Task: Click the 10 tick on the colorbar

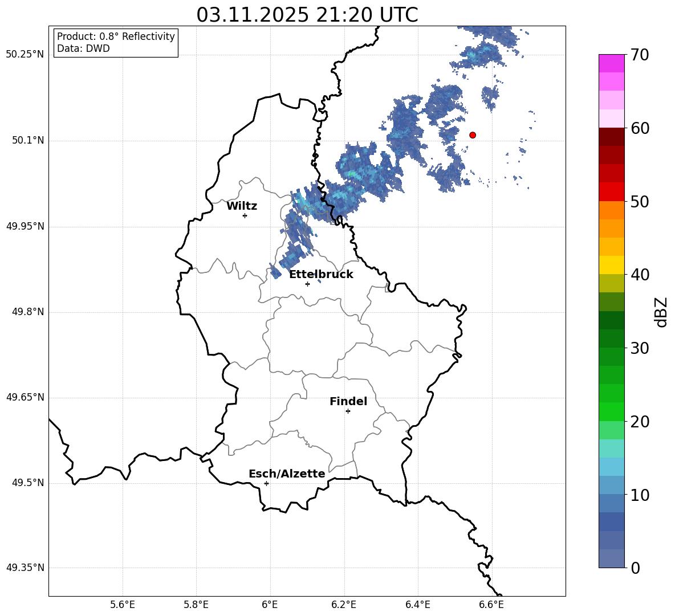Action: point(639,495)
